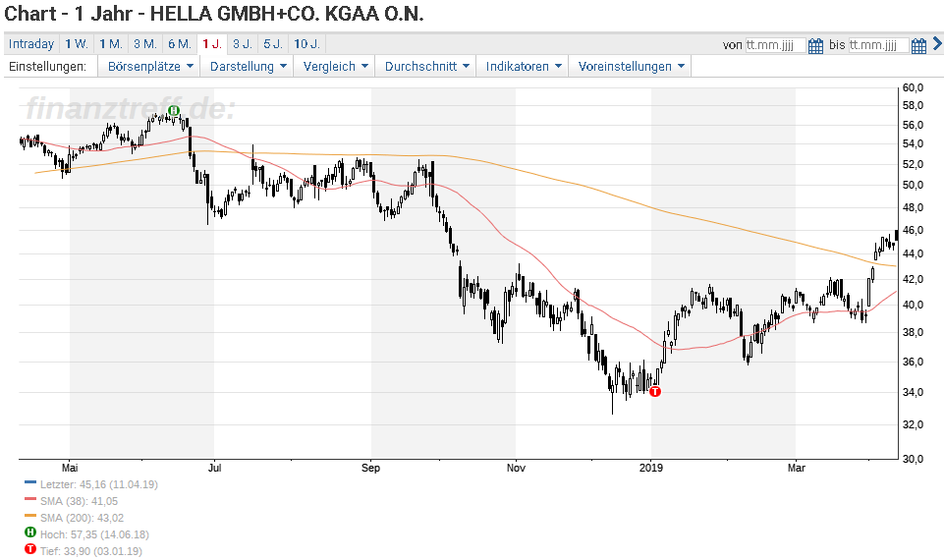944x560 pixels.
Task: Switch to the 6 M. range tab
Action: 180,44
